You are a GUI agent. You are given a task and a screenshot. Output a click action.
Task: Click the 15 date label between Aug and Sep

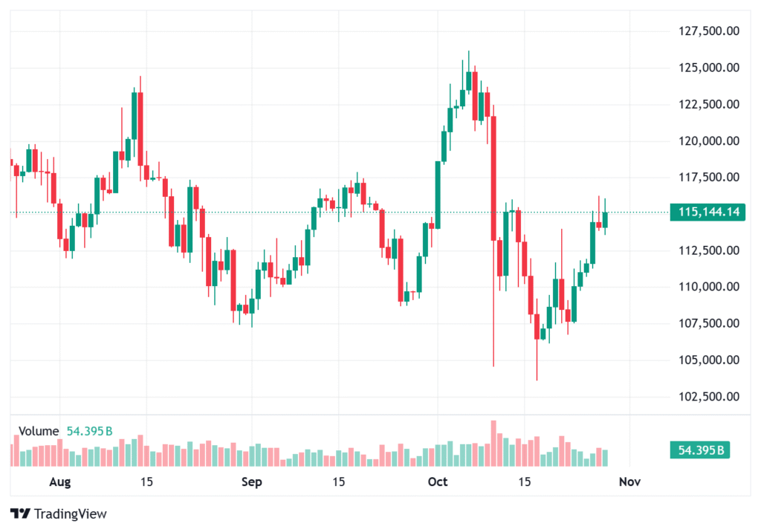tap(146, 482)
